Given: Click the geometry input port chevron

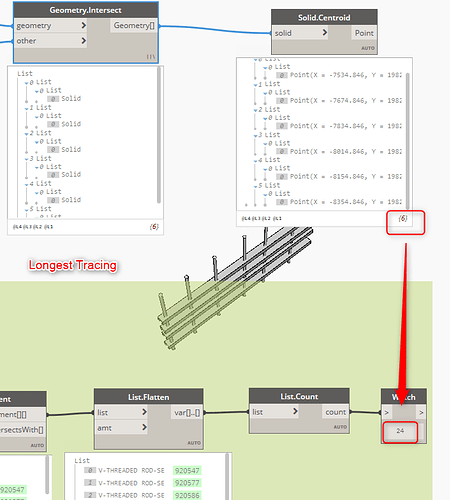Looking at the screenshot, I should pos(83,25).
